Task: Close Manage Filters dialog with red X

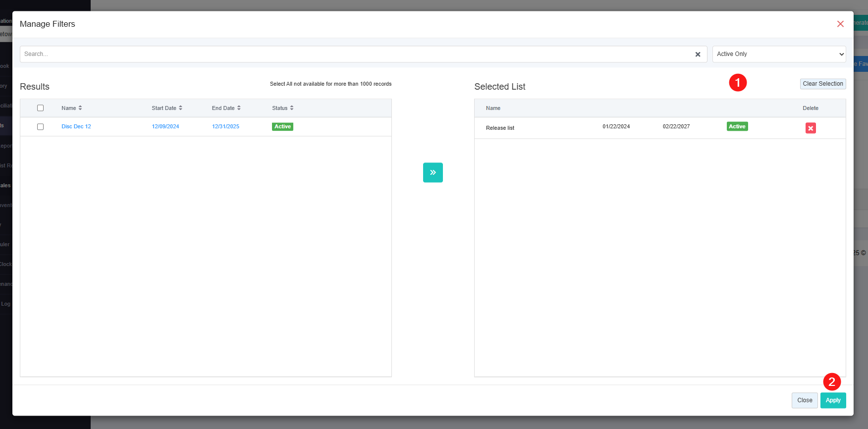Action: (x=840, y=24)
